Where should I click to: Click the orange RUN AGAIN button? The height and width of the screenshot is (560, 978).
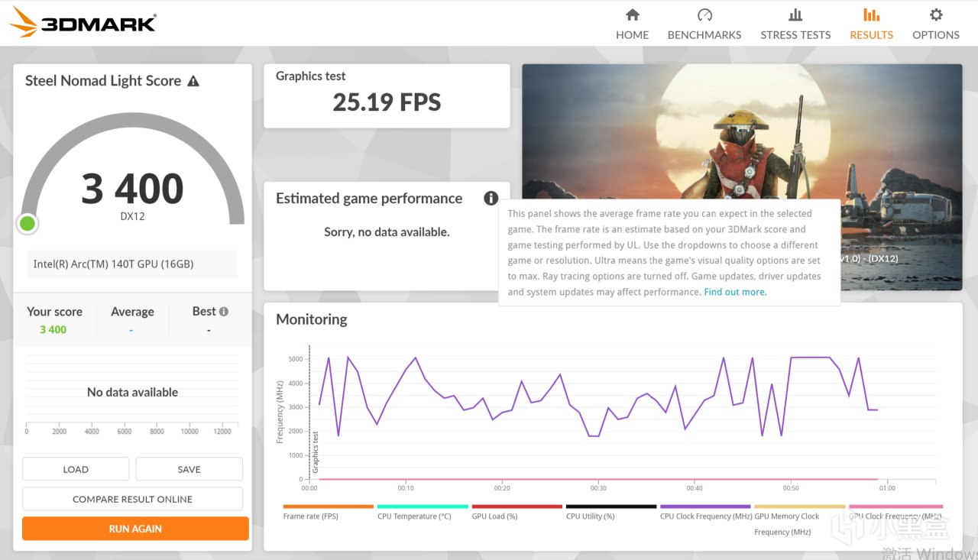135,529
